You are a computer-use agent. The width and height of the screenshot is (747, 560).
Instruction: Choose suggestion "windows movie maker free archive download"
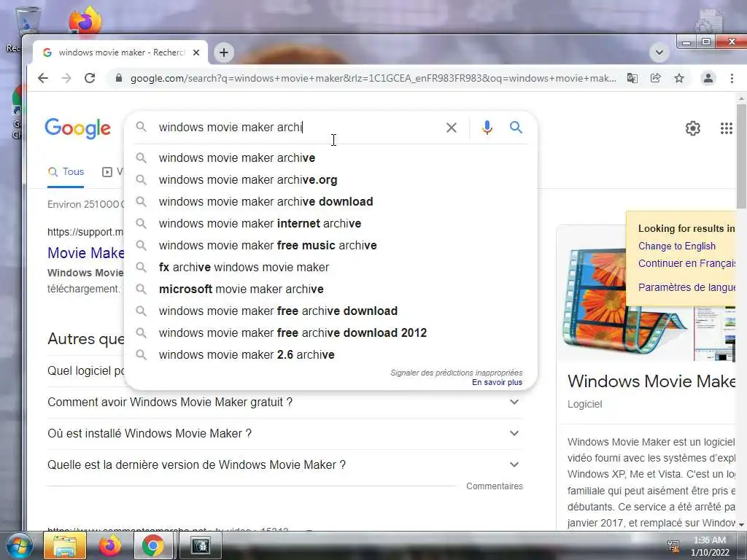point(330,311)
